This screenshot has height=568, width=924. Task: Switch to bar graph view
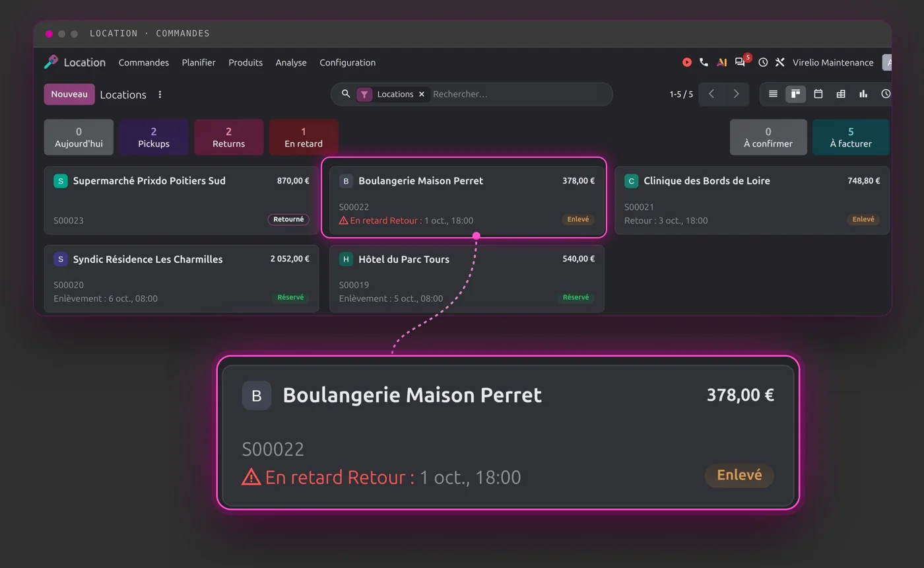pos(863,94)
